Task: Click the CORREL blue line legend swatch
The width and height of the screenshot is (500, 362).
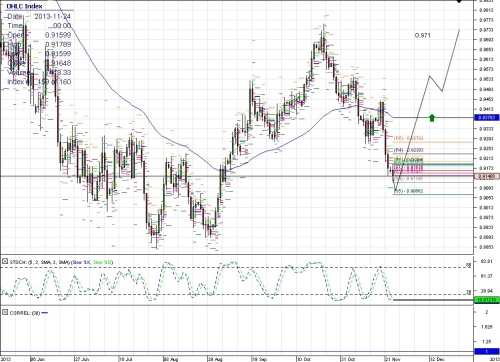Action: (45, 313)
